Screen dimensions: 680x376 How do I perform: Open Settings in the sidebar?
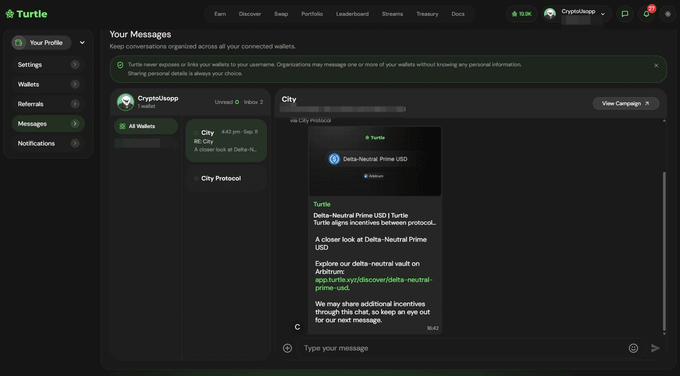pyautogui.click(x=48, y=65)
